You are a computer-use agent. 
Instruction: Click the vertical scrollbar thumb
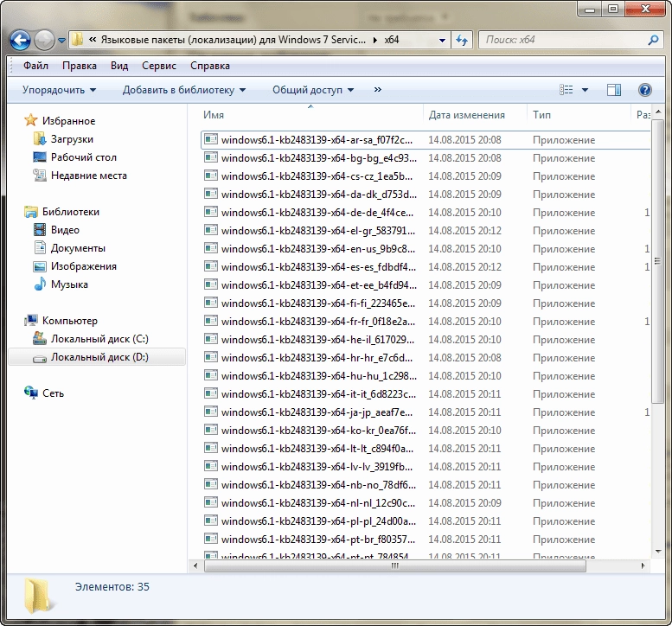(657, 261)
